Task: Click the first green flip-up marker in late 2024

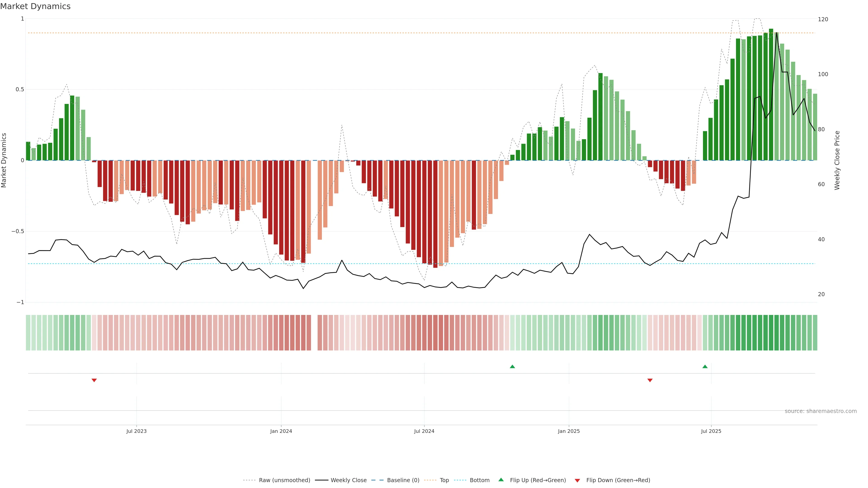Action: click(512, 366)
